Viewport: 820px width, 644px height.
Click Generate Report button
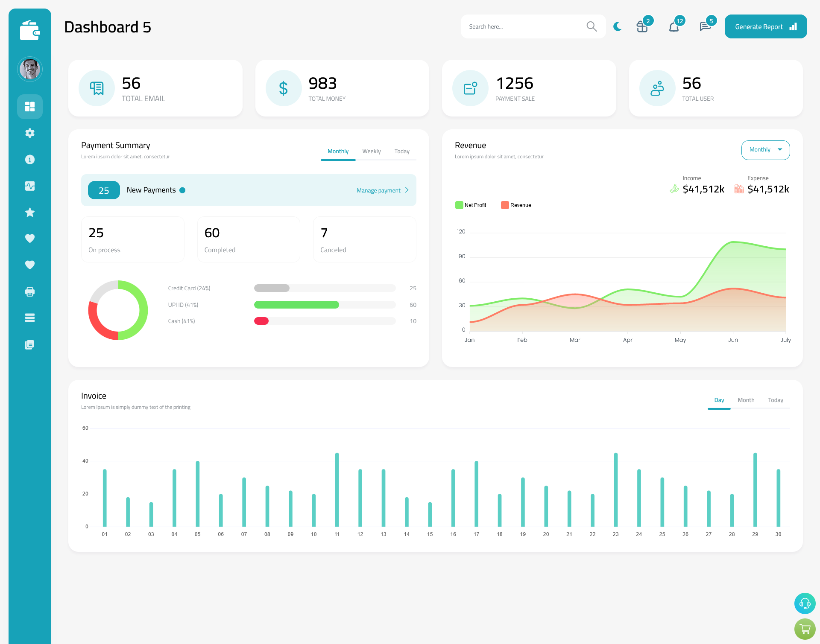click(765, 26)
